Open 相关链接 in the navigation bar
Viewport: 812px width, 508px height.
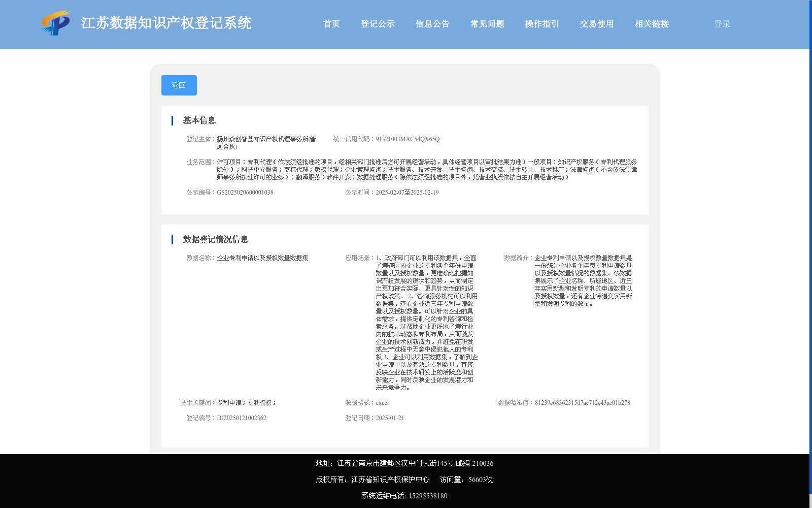[652, 24]
